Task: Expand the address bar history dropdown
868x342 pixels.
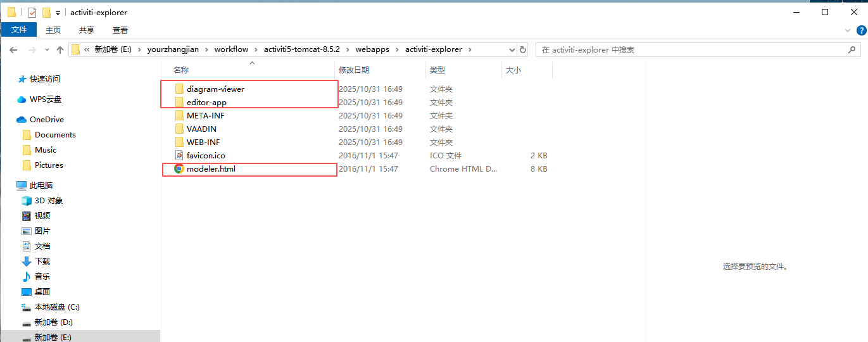Action: click(512, 49)
